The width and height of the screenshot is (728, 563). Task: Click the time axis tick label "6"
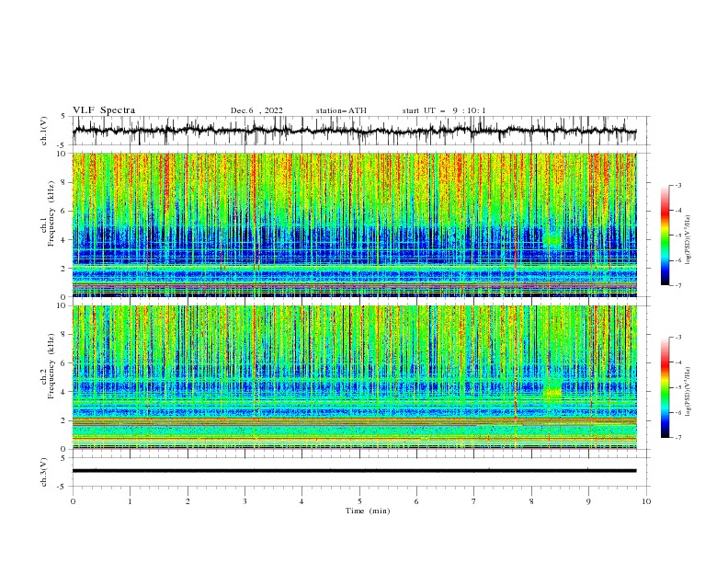416,501
